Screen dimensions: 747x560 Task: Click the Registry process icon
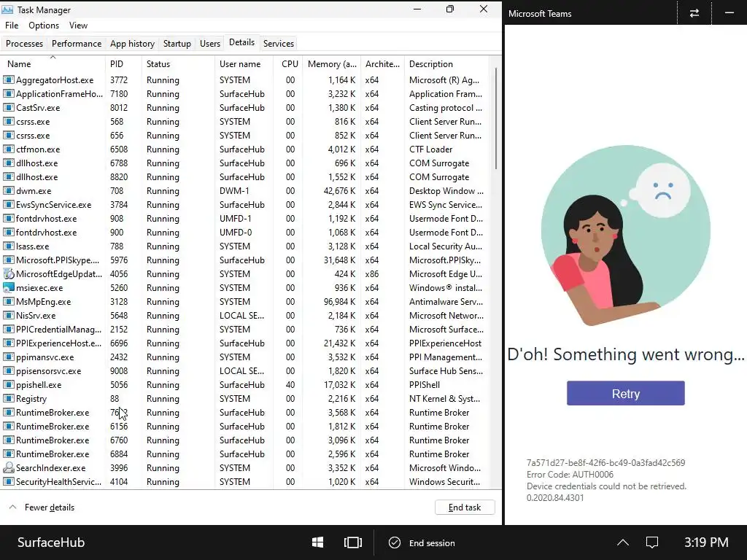tap(9, 398)
